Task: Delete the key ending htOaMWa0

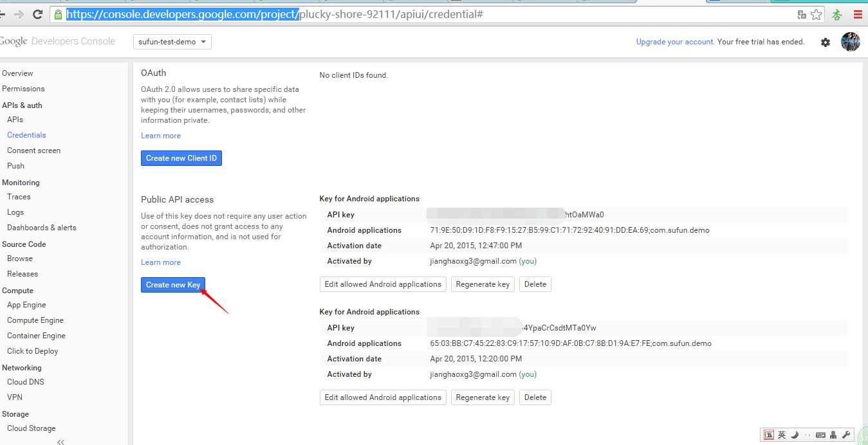Action: (535, 284)
